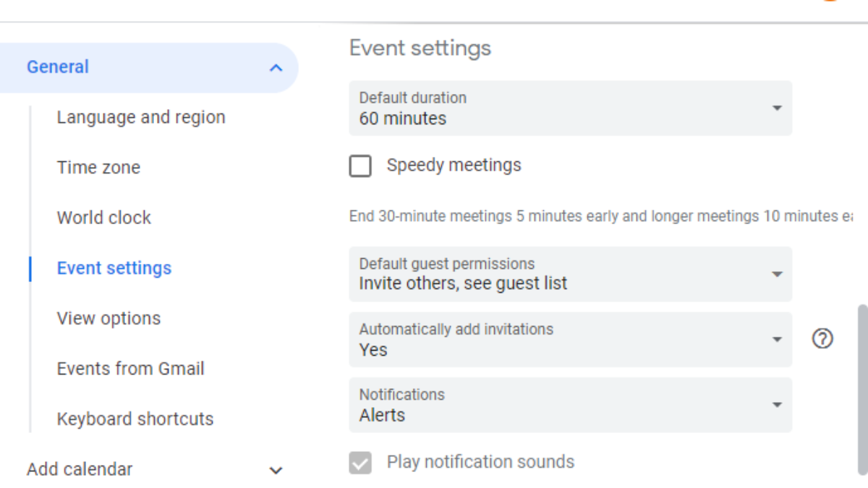This screenshot has height=488, width=868.
Task: Click the Add calendar label
Action: click(x=80, y=470)
